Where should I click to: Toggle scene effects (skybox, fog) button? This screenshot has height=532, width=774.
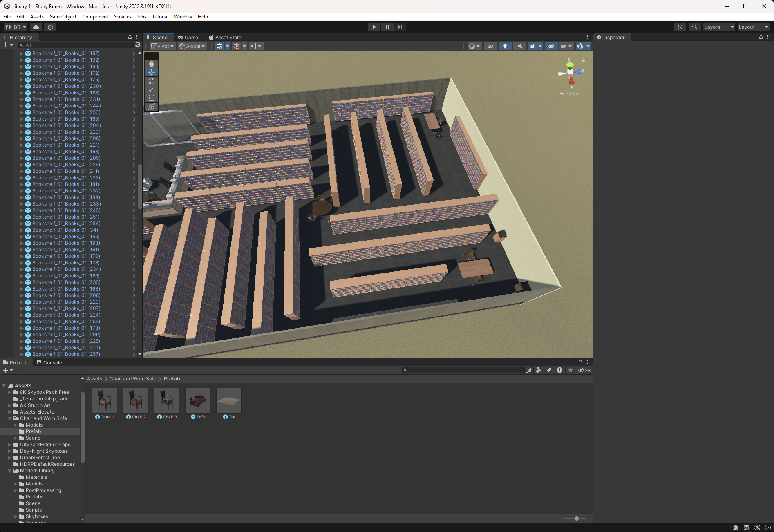(532, 46)
